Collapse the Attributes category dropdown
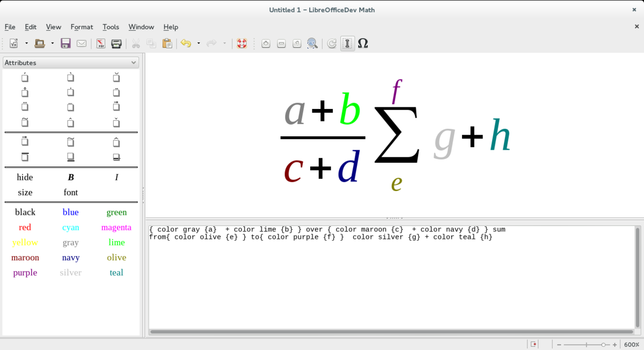The image size is (644, 350). coord(134,62)
